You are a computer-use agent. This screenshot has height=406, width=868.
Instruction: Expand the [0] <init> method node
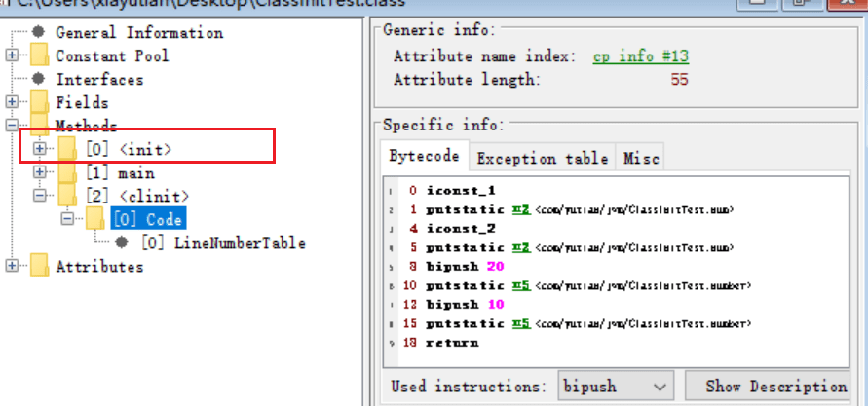[x=40, y=149]
